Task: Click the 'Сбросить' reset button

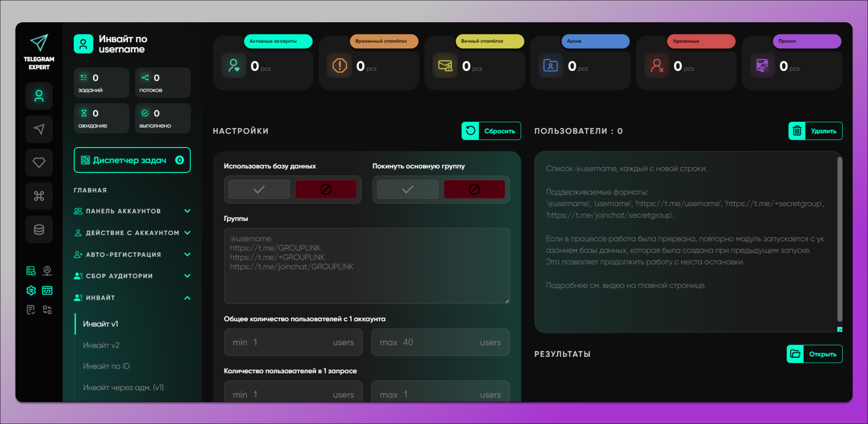Action: tap(491, 131)
